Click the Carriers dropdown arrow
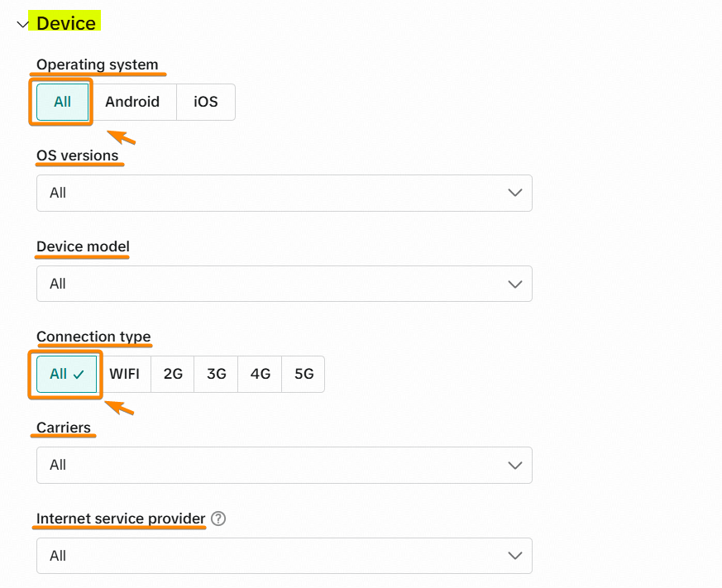The width and height of the screenshot is (722, 588). pos(515,465)
